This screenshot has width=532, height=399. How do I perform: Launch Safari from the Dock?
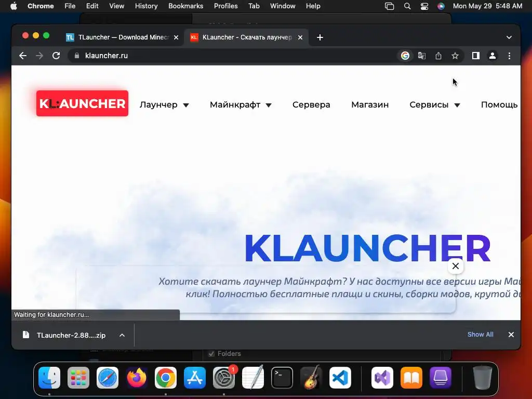pos(108,378)
